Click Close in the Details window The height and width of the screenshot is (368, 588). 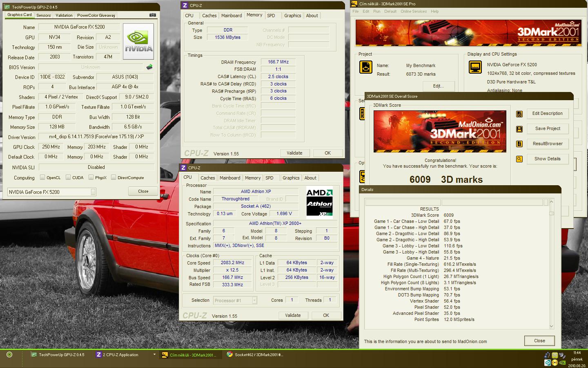[x=539, y=341]
